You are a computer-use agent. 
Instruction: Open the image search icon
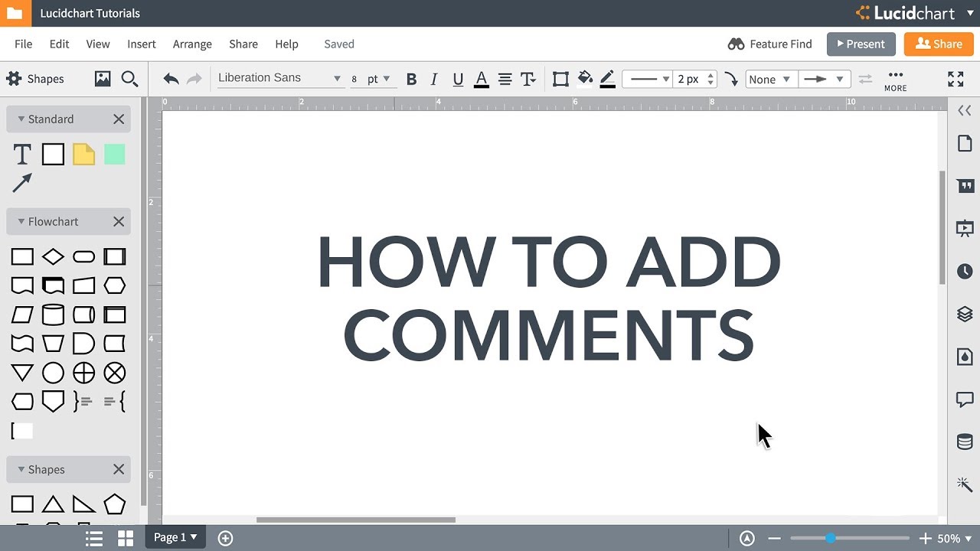pyautogui.click(x=103, y=79)
